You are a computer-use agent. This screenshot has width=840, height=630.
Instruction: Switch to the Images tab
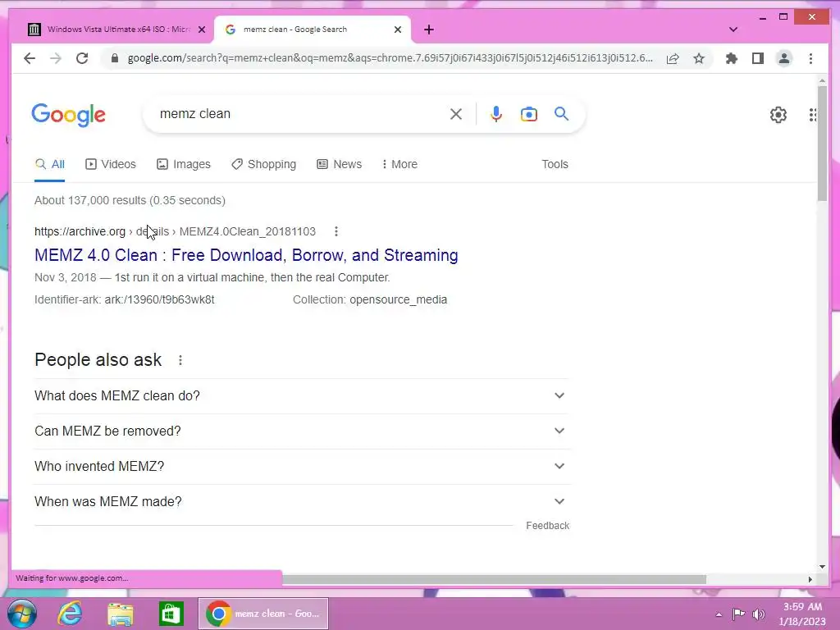coord(184,164)
